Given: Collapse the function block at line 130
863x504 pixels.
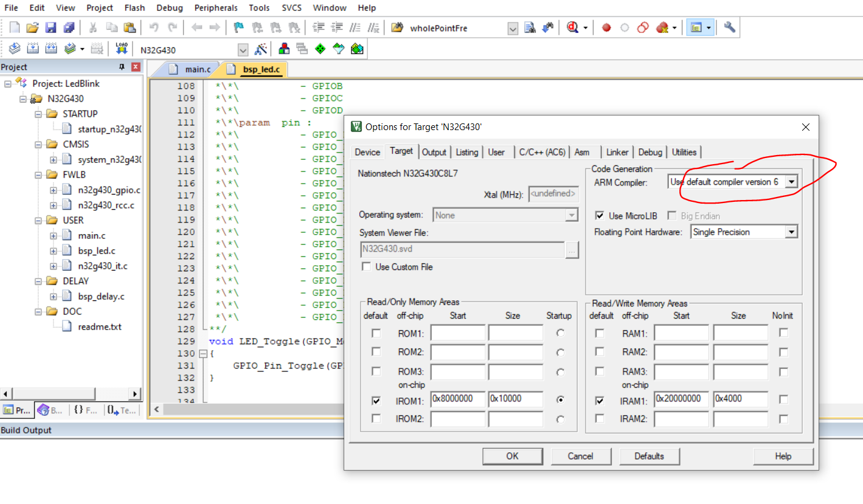Looking at the screenshot, I should click(203, 353).
